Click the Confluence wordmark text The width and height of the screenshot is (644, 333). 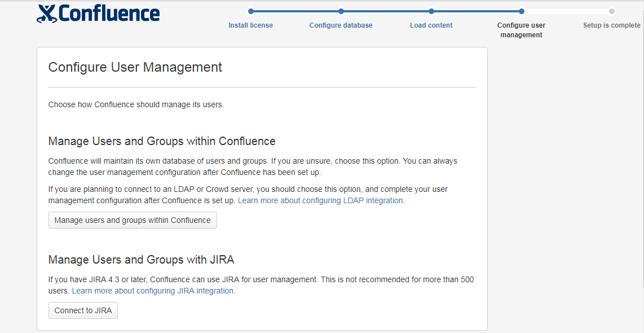109,13
